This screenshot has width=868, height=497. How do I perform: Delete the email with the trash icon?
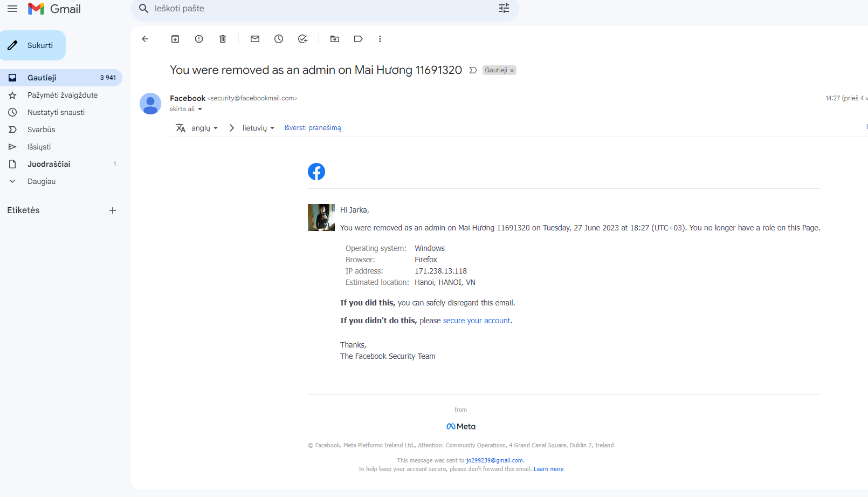point(223,39)
